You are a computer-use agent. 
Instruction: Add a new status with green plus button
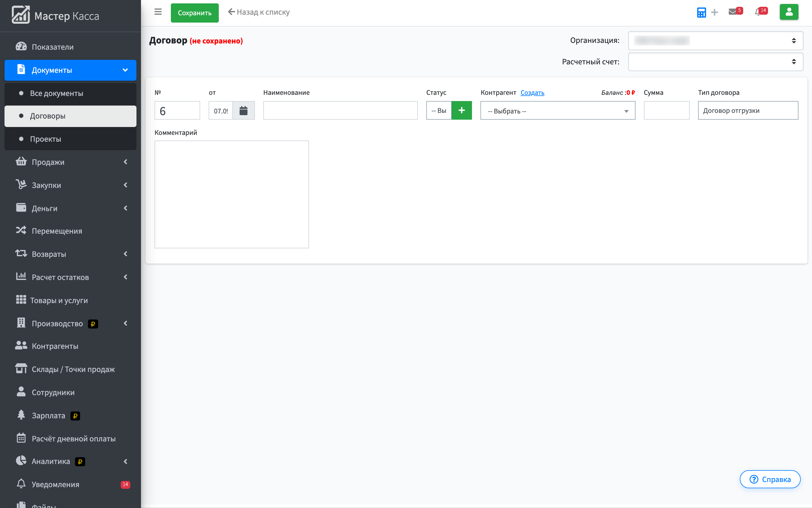click(x=461, y=111)
